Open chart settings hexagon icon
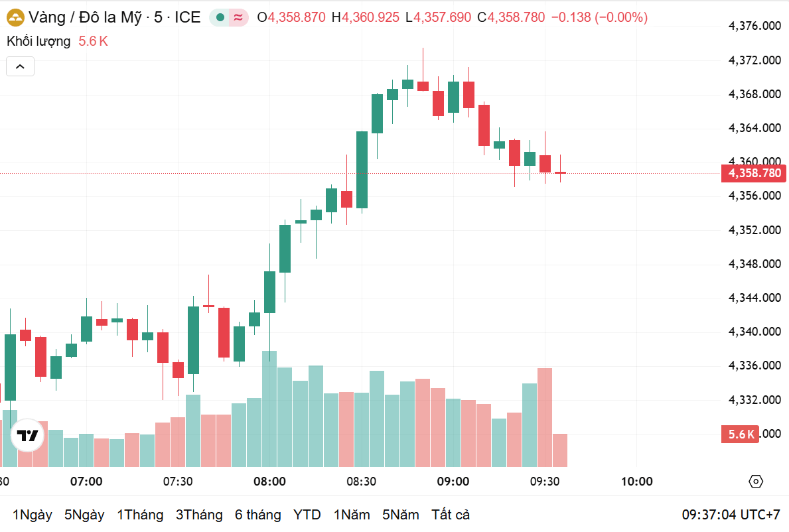The width and height of the screenshot is (789, 532). (x=755, y=481)
